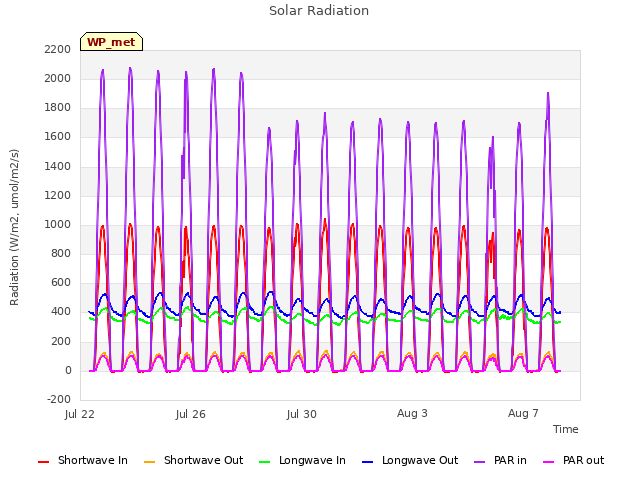This screenshot has width=640, height=480.
Task: Click the 600 y-axis tick label
Action: [x=61, y=283]
